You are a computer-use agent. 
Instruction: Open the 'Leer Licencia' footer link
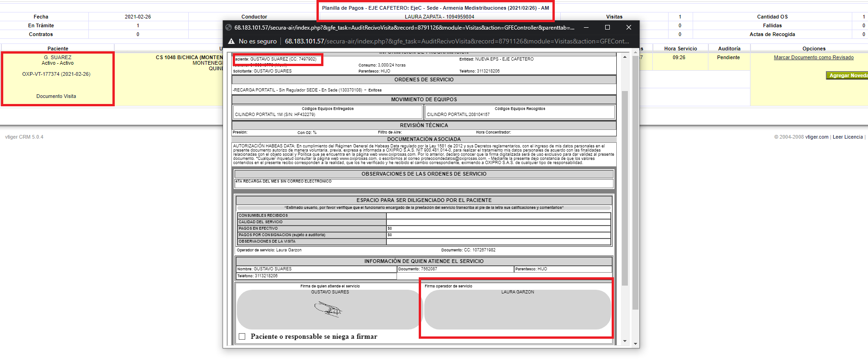point(848,137)
